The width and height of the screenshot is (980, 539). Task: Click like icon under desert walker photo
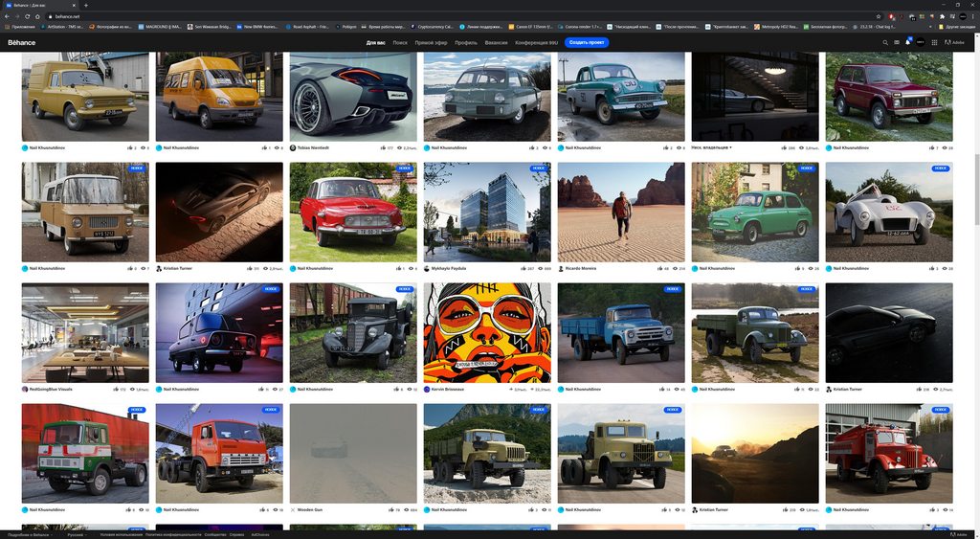pos(659,268)
